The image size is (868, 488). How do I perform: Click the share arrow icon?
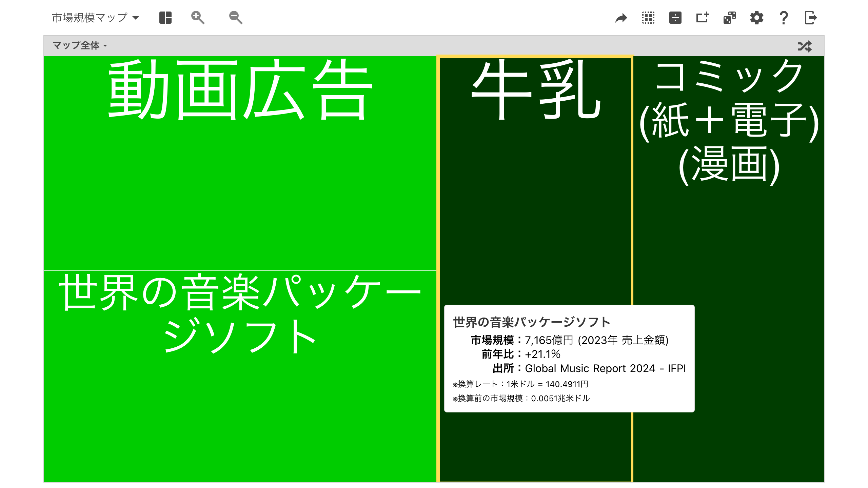click(x=621, y=18)
